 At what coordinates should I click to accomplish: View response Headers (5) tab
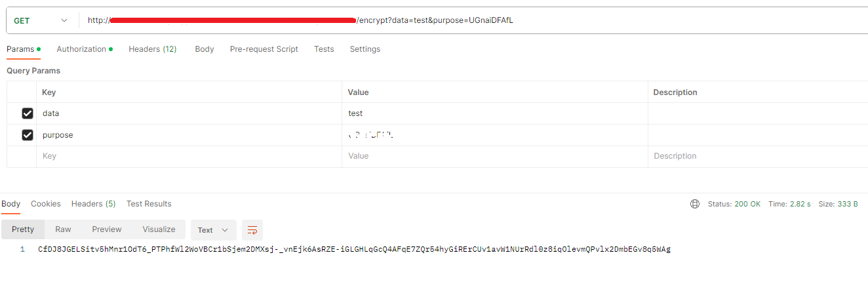click(x=93, y=204)
